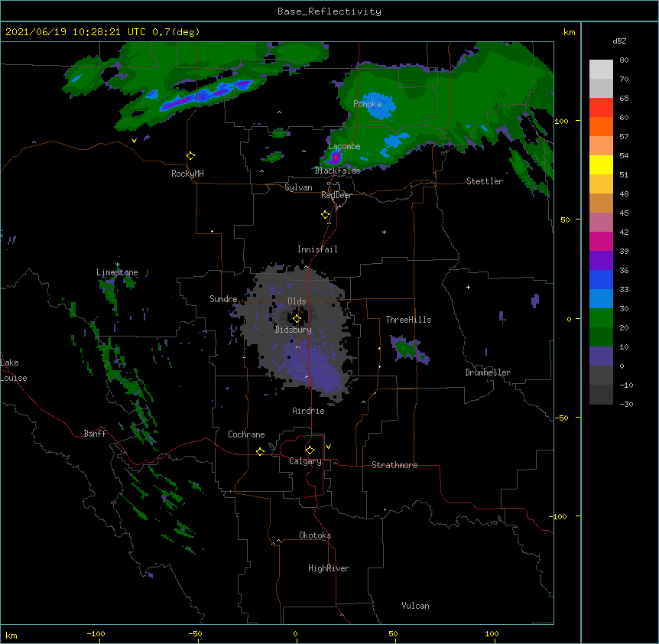Click the Airdrie label

[x=309, y=411]
